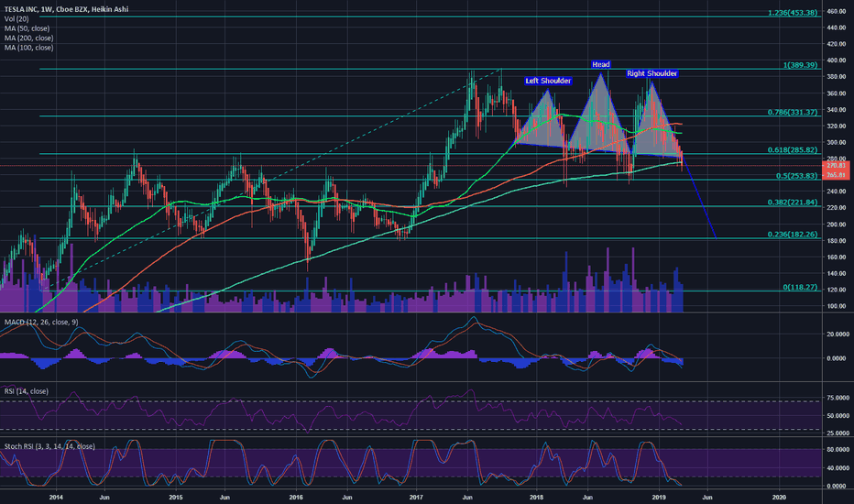Select the 0.786(331.37) Fibonacci level label
This screenshot has height=504, width=854.
click(x=793, y=112)
